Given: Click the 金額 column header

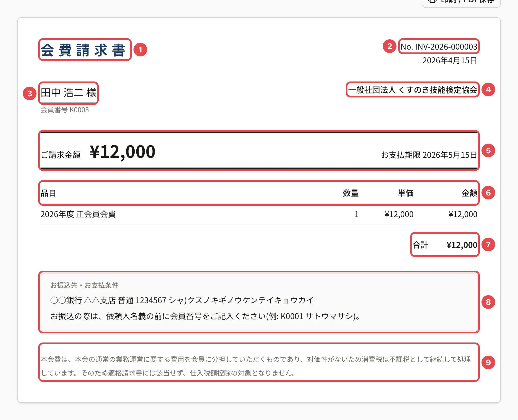Looking at the screenshot, I should (470, 193).
